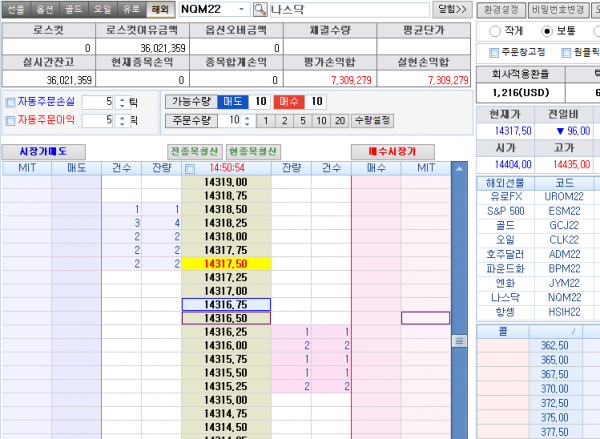Switch to the 해외 tab
Image resolution: width=600 pixels, height=439 pixels.
160,9
